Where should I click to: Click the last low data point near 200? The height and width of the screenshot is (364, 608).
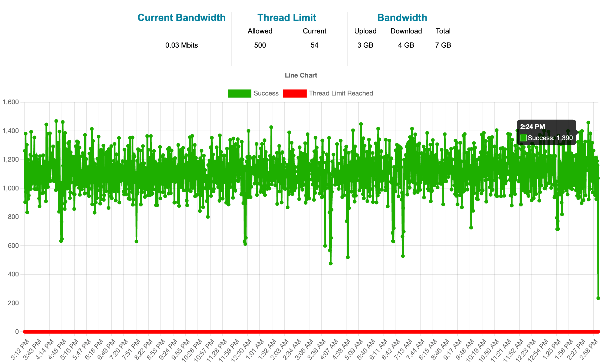tap(598, 298)
